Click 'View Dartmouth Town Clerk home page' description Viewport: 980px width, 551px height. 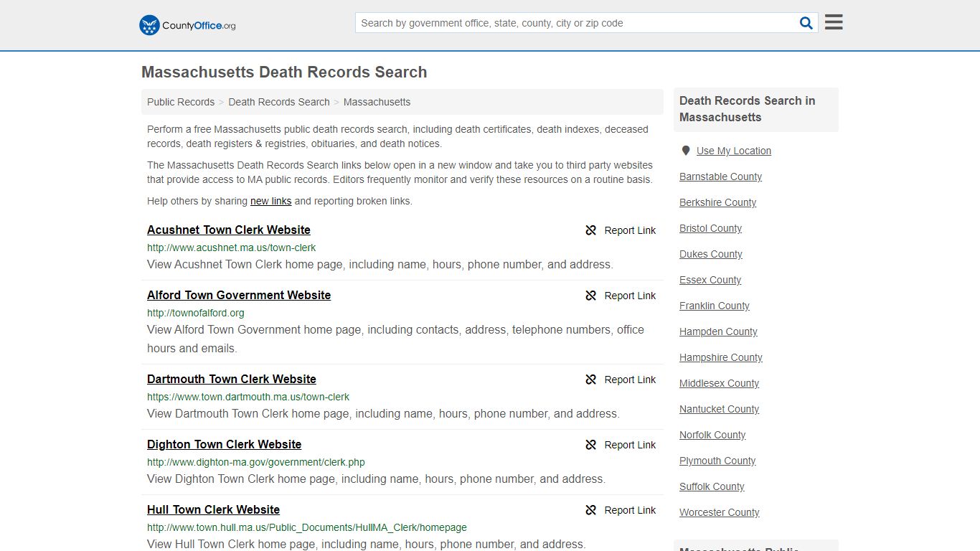pos(383,414)
